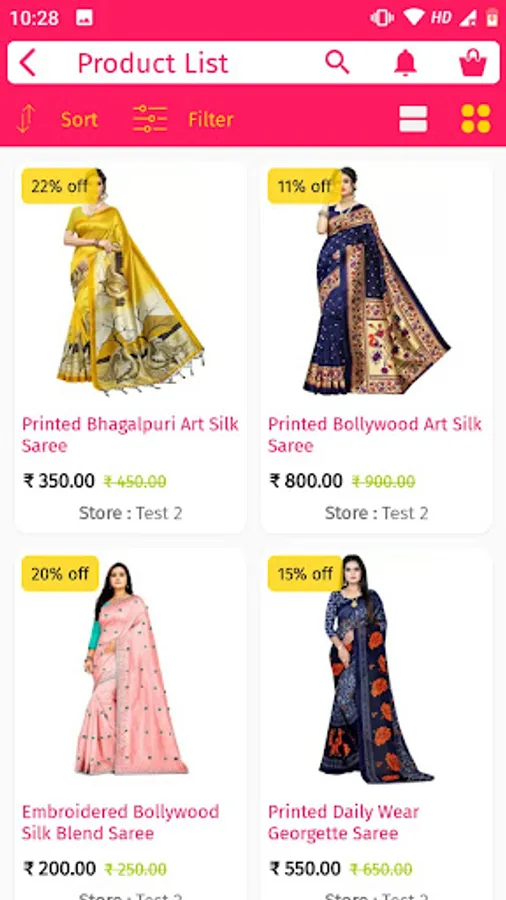Screen dimensions: 506x900
Task: Go back using the header arrow
Action: 27,63
